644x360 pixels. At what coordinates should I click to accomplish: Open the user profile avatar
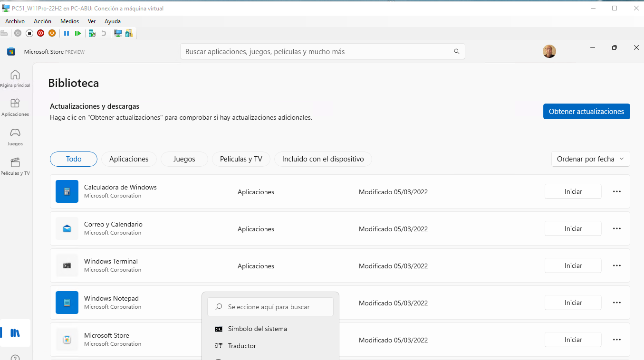pyautogui.click(x=549, y=51)
